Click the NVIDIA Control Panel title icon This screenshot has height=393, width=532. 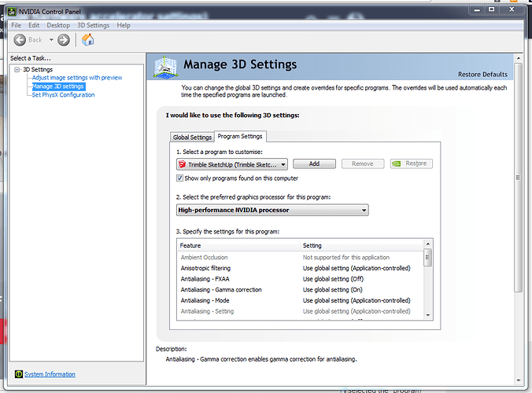click(12, 12)
